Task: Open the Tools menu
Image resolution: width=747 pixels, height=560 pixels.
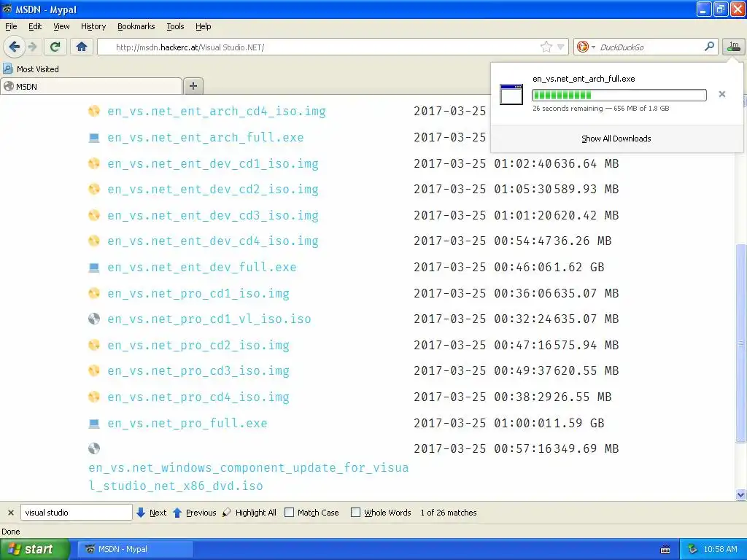Action: coord(175,26)
